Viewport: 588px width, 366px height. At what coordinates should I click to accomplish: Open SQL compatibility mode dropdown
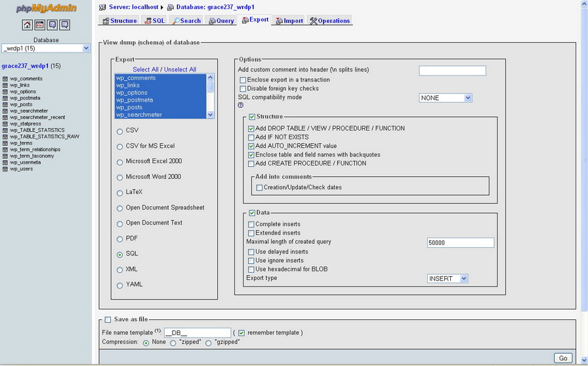click(x=446, y=98)
